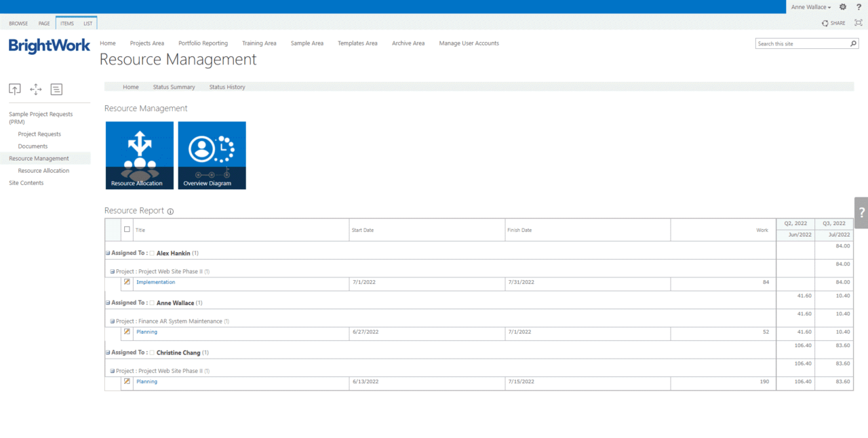This screenshot has height=438, width=868.
Task: Click the move icon in the left sidebar toolbar
Action: tap(35, 89)
